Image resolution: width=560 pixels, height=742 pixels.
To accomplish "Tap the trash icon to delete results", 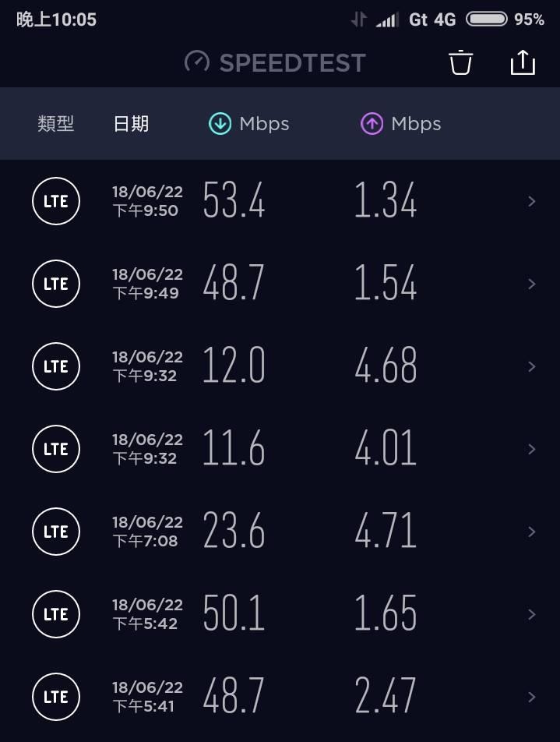I will pyautogui.click(x=460, y=62).
